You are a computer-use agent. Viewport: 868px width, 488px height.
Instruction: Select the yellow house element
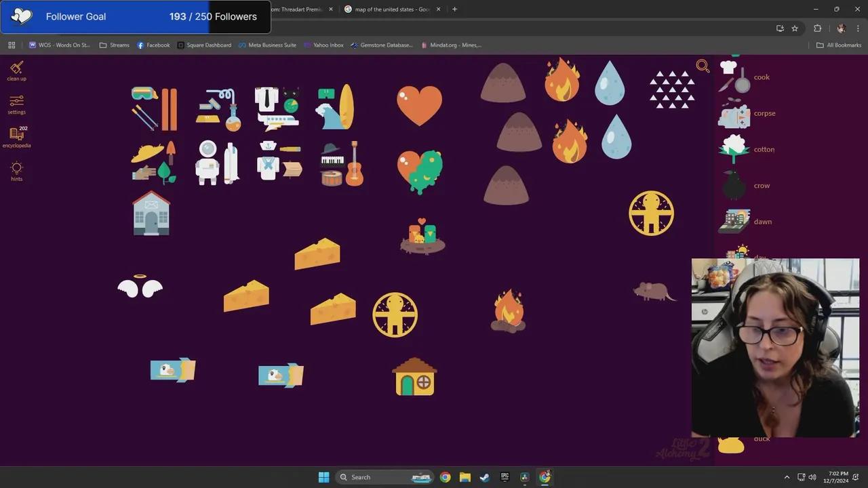point(414,377)
